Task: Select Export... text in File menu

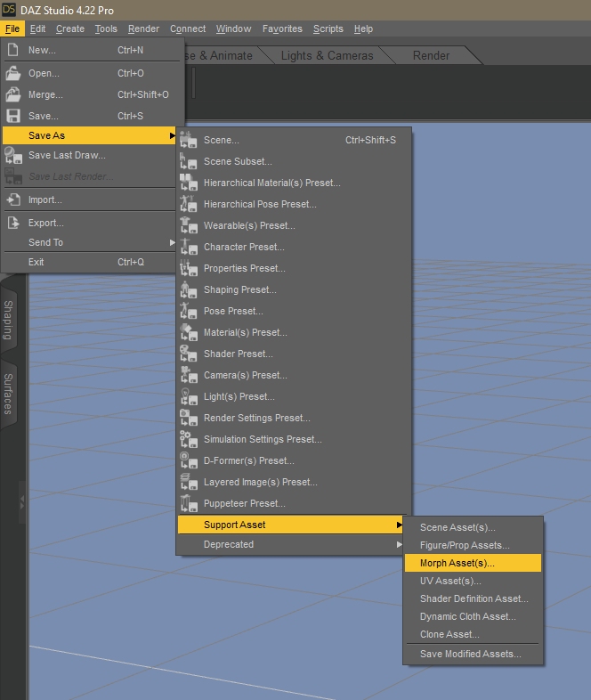Action: (46, 223)
